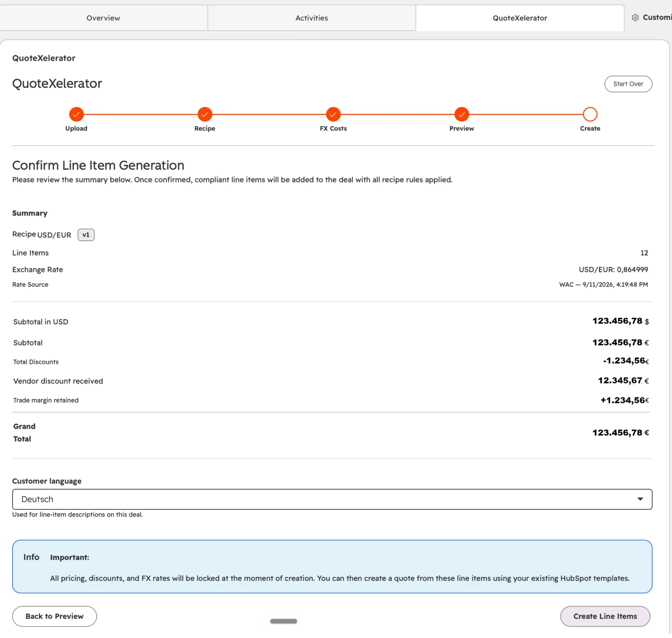The image size is (672, 638).
Task: Click the v1 recipe version badge
Action: 86,235
